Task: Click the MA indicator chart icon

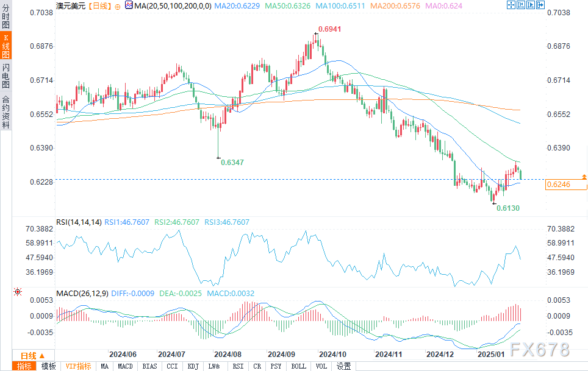Action: point(129,5)
